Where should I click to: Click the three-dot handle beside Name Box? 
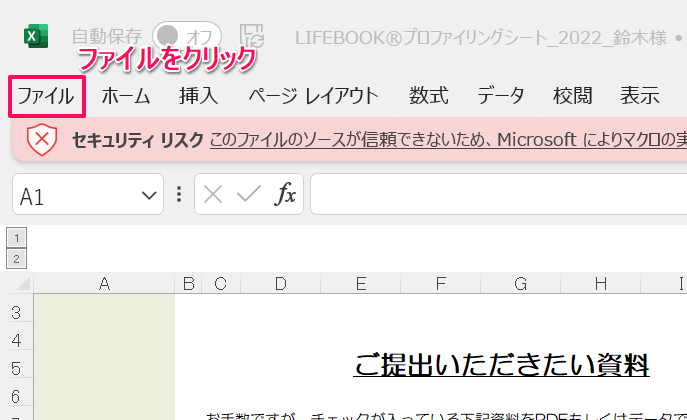pyautogui.click(x=179, y=195)
